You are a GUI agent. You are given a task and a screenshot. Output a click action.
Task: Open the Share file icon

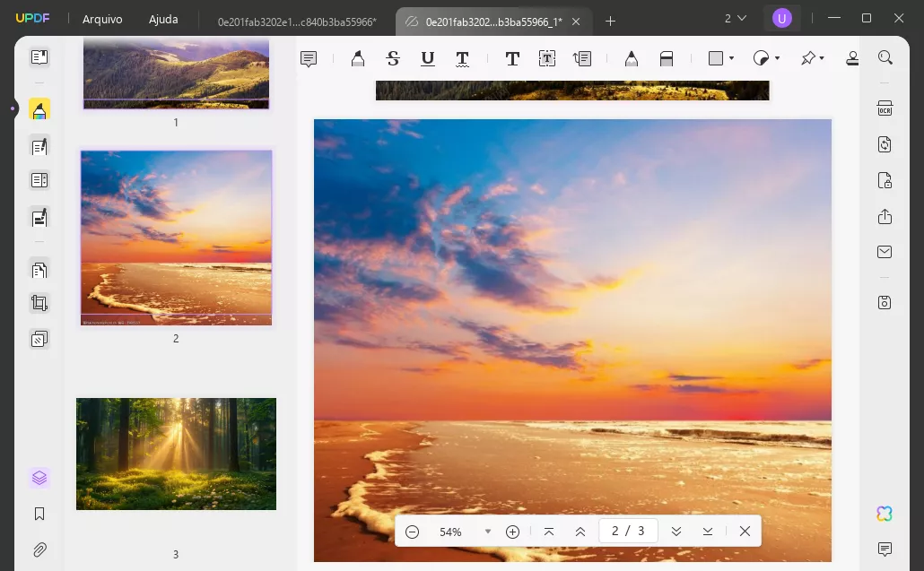pos(885,216)
